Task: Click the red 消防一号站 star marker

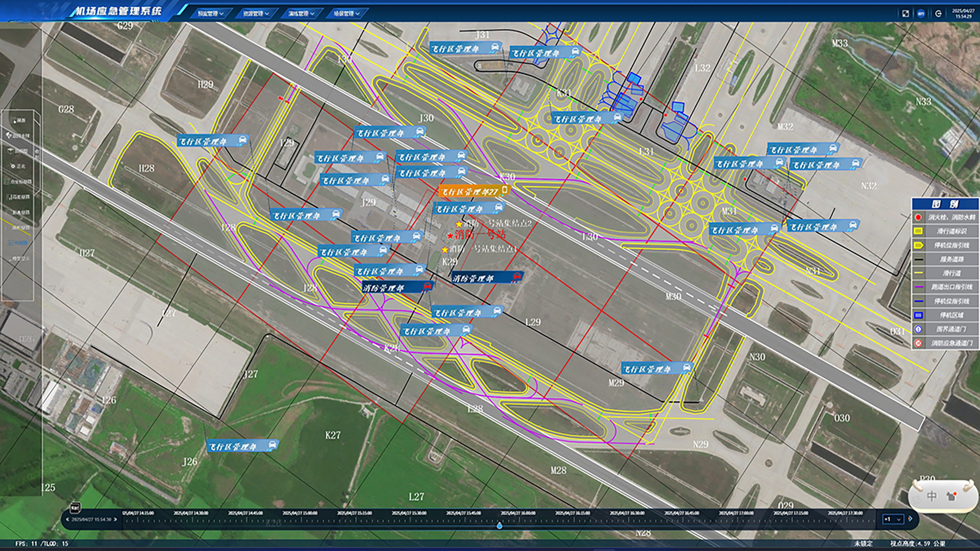Action: (x=450, y=236)
